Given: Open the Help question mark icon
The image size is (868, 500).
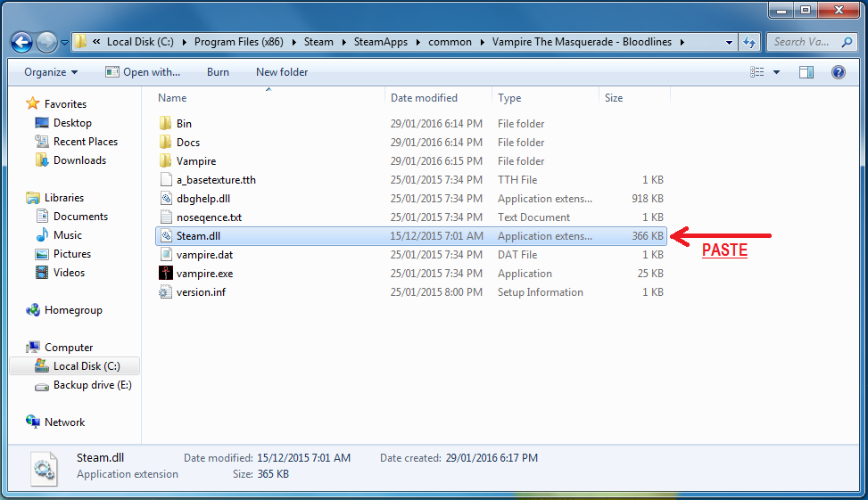Looking at the screenshot, I should [838, 72].
